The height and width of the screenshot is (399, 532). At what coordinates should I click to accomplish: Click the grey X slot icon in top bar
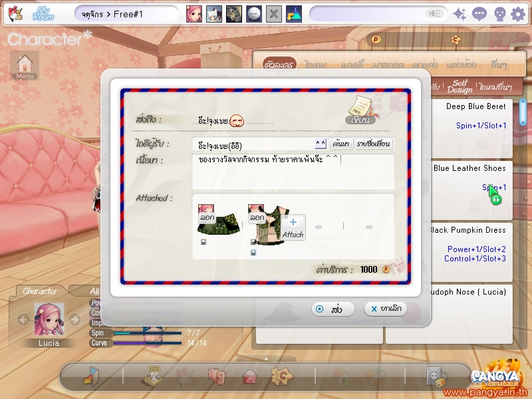pyautogui.click(x=274, y=14)
